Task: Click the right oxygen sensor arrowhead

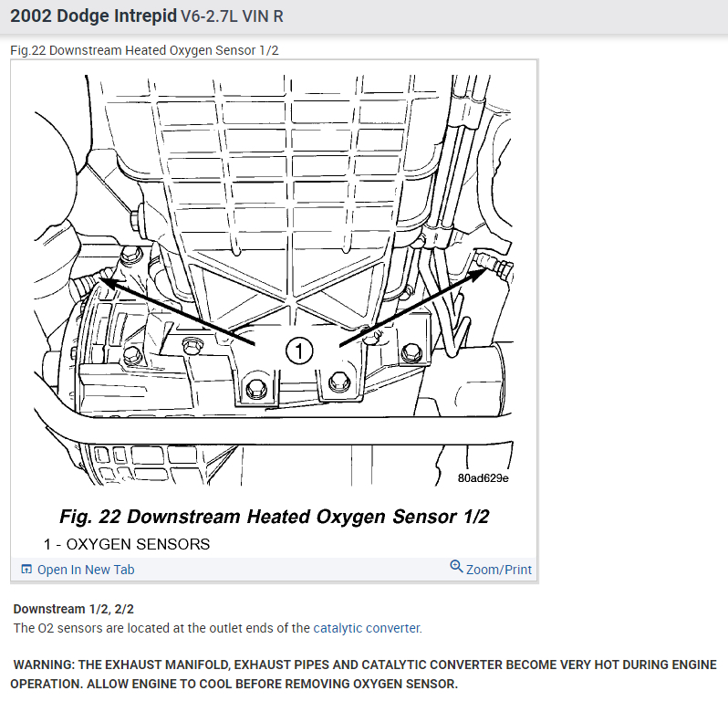Action: click(x=476, y=275)
